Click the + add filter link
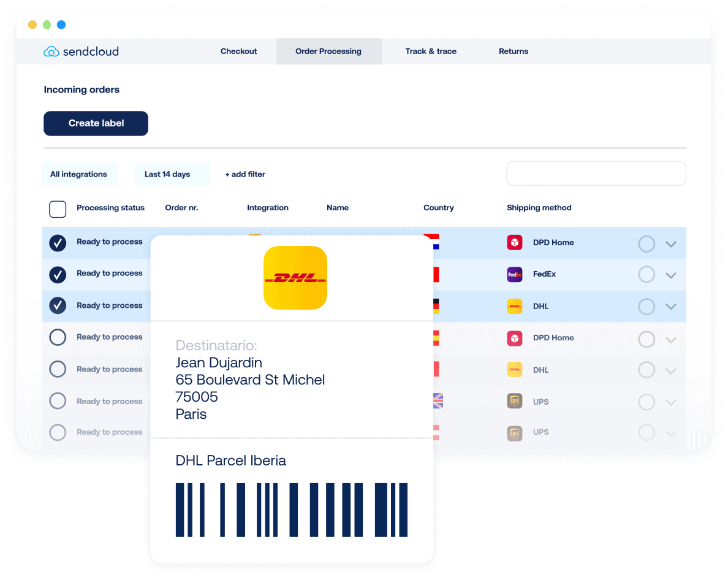Viewport: 728px width, 577px height. [245, 174]
